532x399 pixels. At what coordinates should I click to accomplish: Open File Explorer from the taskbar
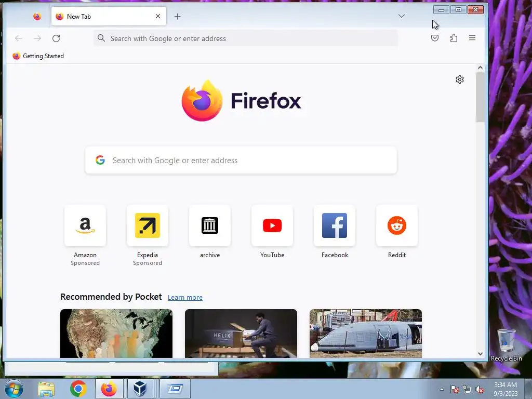tap(46, 389)
